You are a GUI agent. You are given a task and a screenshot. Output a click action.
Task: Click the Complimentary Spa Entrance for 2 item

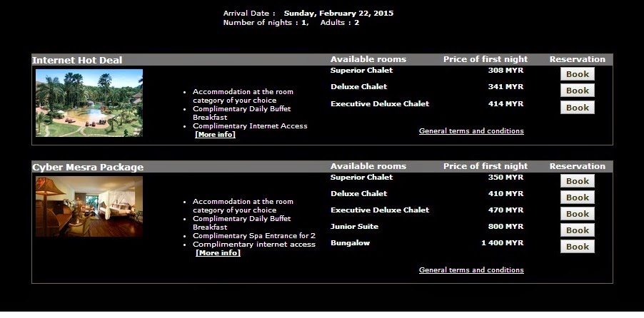[254, 236]
